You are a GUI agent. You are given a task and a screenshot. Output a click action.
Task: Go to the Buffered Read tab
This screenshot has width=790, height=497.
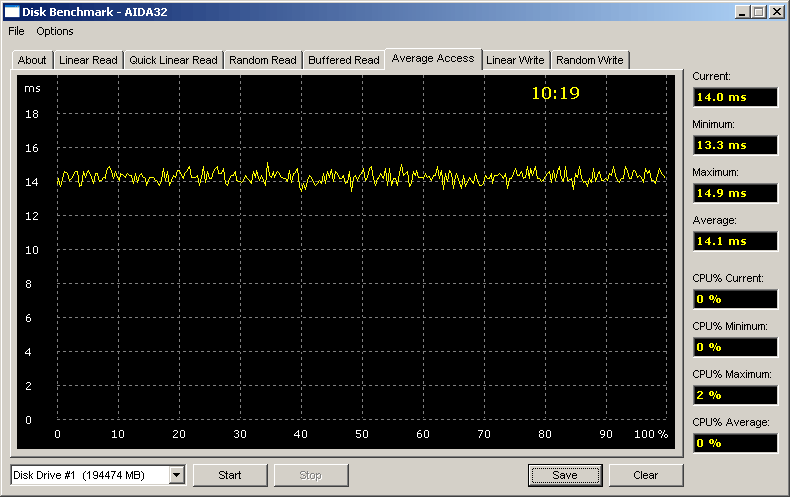tap(344, 60)
